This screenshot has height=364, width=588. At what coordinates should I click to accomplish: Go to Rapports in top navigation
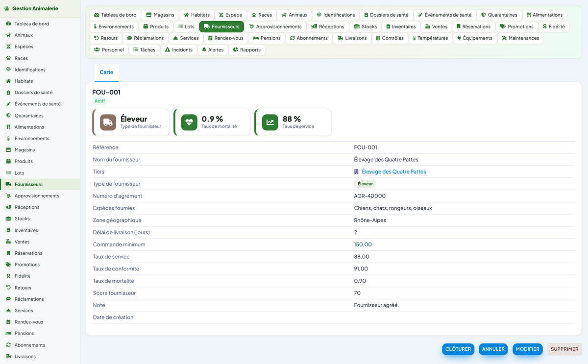246,49
